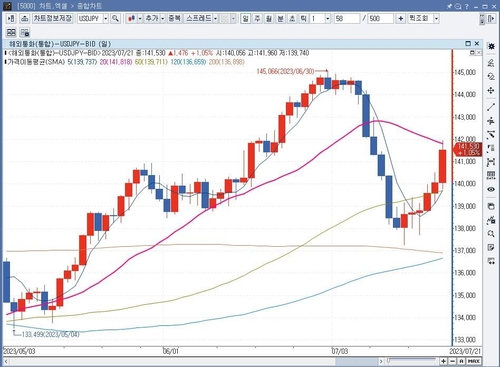Click the toolbar vertical scroll handle
Viewport: 500px width, 367px height.
(x=482, y=19)
